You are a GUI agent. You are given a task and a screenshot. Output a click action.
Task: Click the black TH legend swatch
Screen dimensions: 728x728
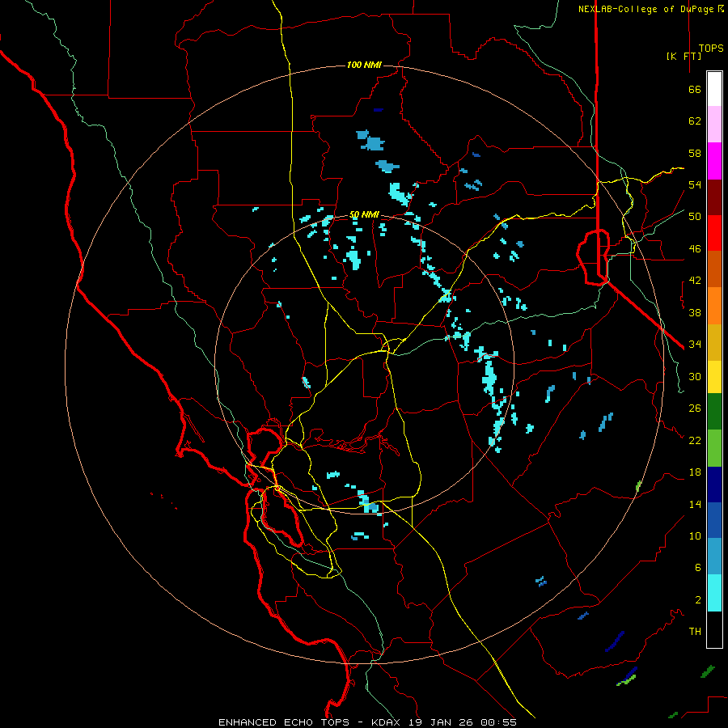714,629
